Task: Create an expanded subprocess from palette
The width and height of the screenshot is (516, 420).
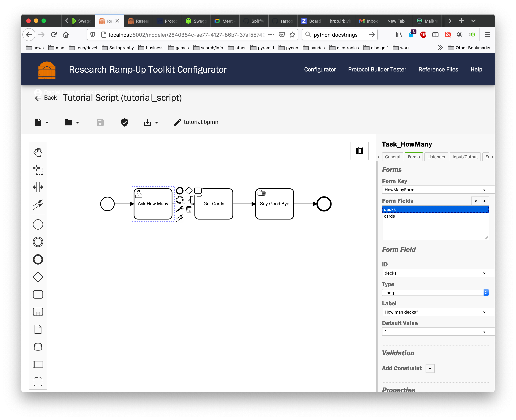Action: click(38, 312)
